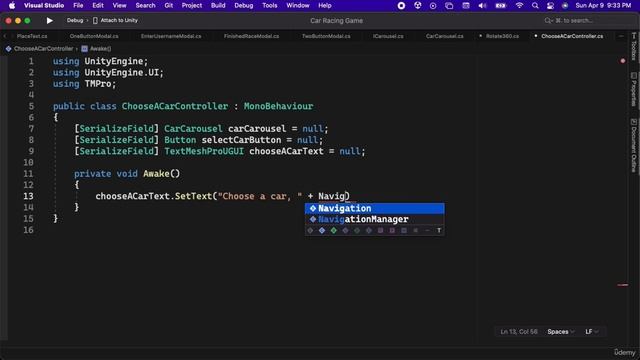The width and height of the screenshot is (640, 360).
Task: Click the SetText call on line 13
Action: pyautogui.click(x=193, y=196)
